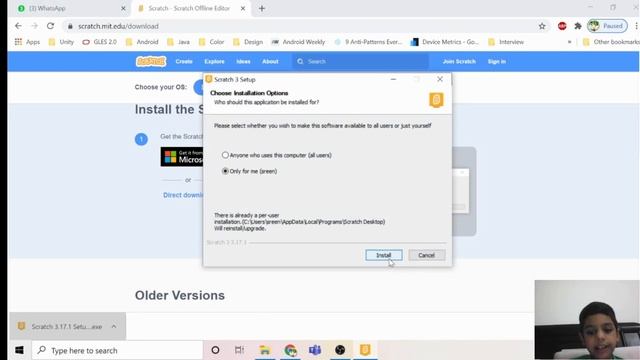This screenshot has width=640, height=360.
Task: Open OBS icon on the taskbar
Action: pos(340,350)
